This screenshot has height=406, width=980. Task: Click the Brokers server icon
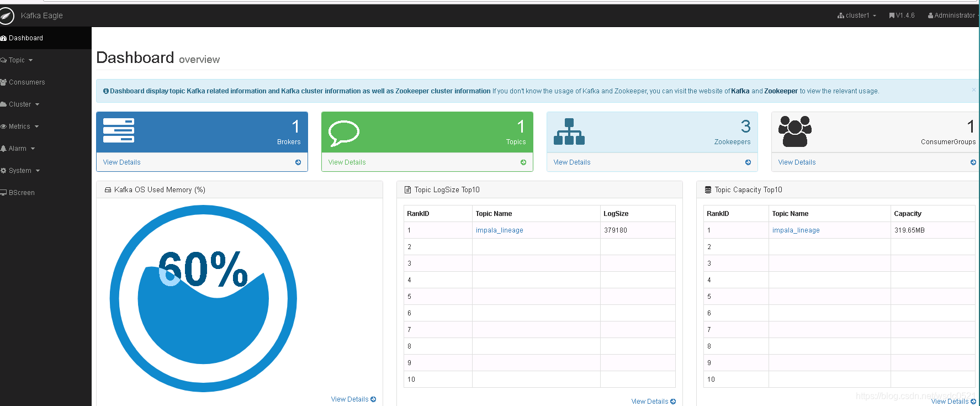tap(119, 130)
